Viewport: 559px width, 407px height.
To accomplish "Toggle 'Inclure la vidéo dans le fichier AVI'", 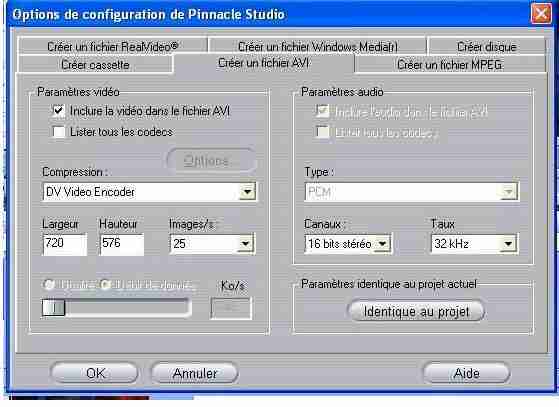I will coord(59,111).
